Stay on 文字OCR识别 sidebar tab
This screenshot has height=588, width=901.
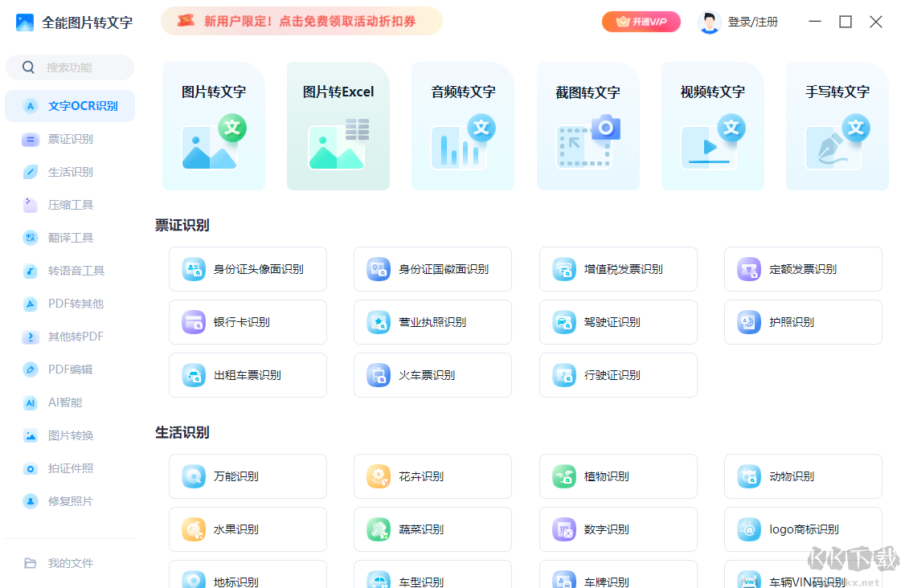[x=70, y=105]
